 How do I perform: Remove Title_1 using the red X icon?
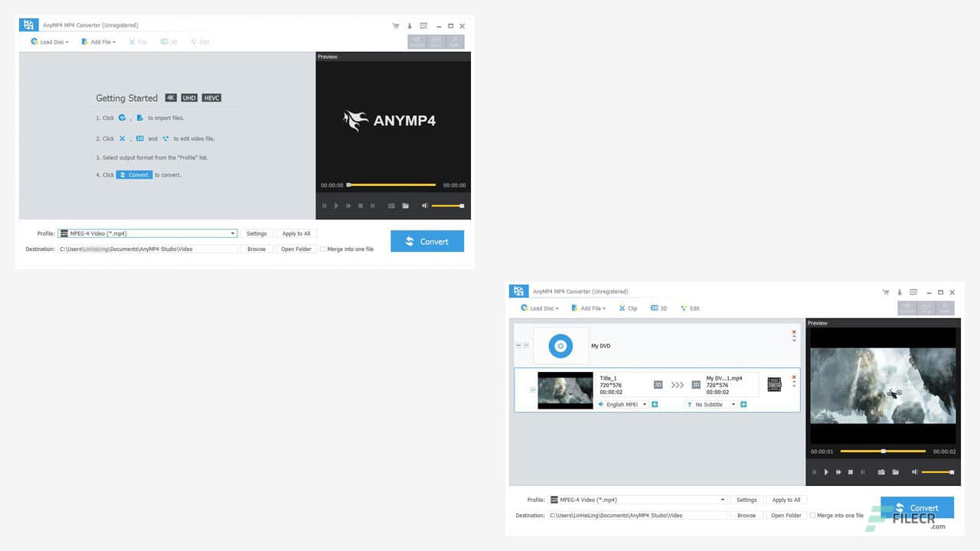pos(794,377)
